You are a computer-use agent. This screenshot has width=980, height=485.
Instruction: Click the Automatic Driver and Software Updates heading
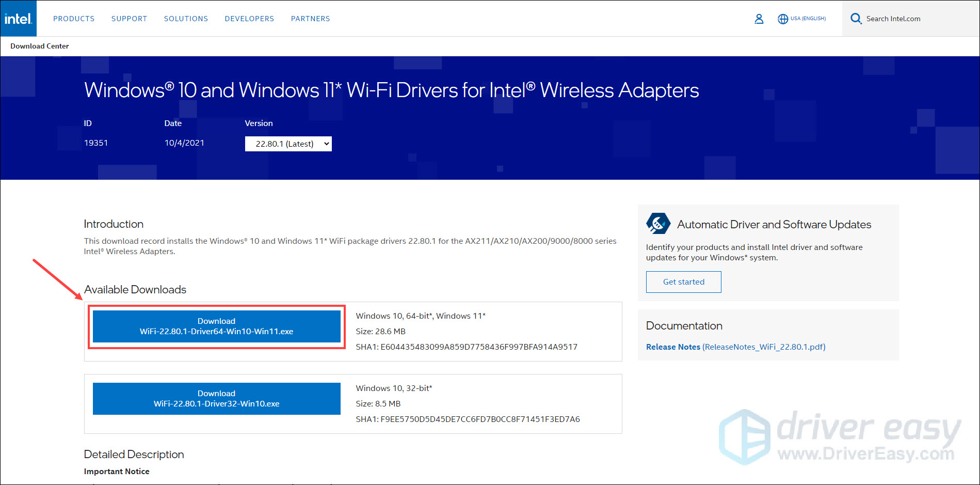point(774,224)
